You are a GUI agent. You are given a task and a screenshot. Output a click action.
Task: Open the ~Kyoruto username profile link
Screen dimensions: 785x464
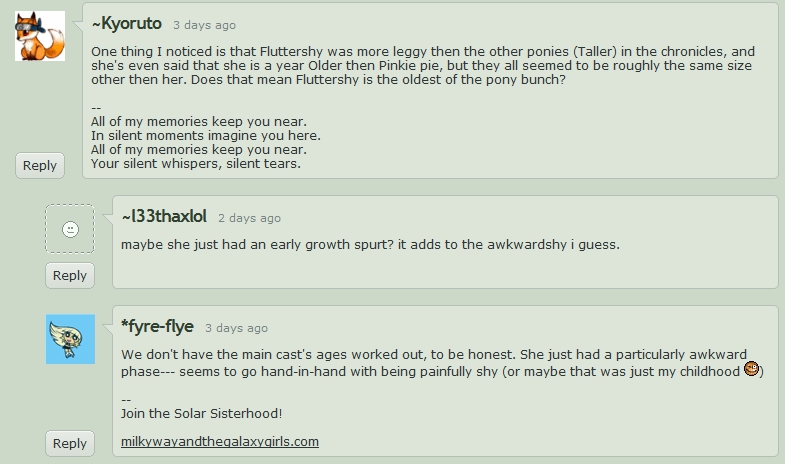click(125, 23)
